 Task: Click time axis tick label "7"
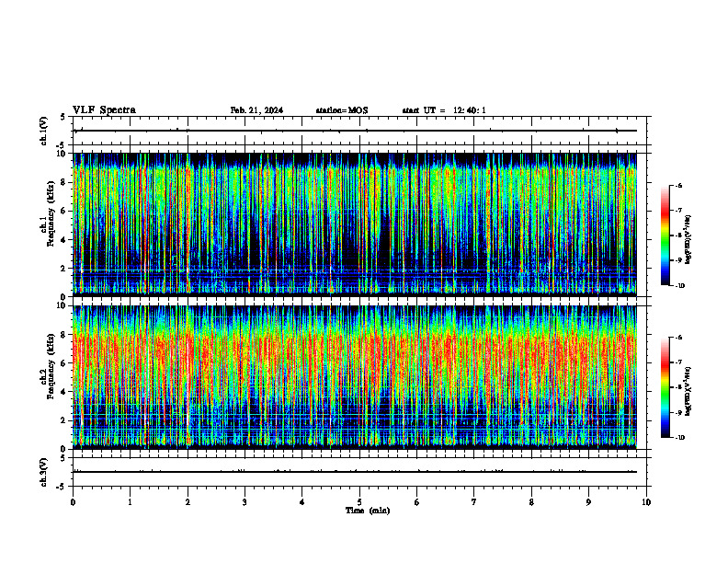pos(474,502)
